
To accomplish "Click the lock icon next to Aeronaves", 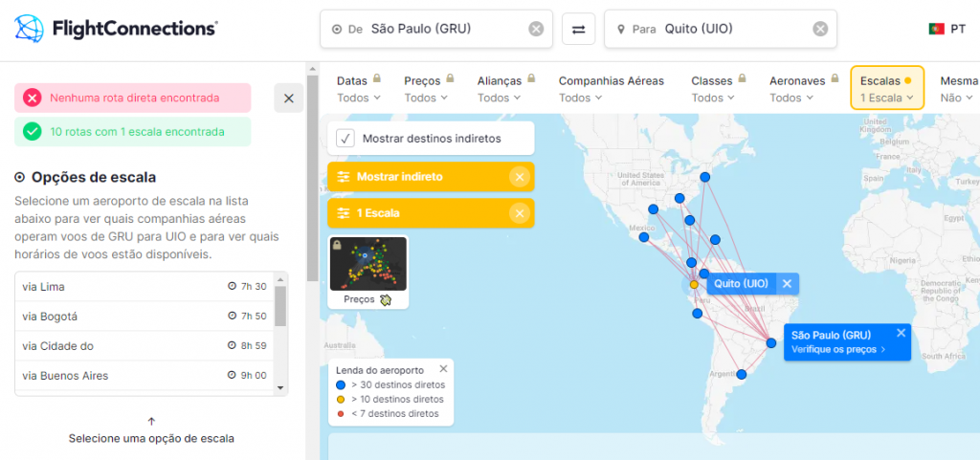I will pyautogui.click(x=834, y=79).
